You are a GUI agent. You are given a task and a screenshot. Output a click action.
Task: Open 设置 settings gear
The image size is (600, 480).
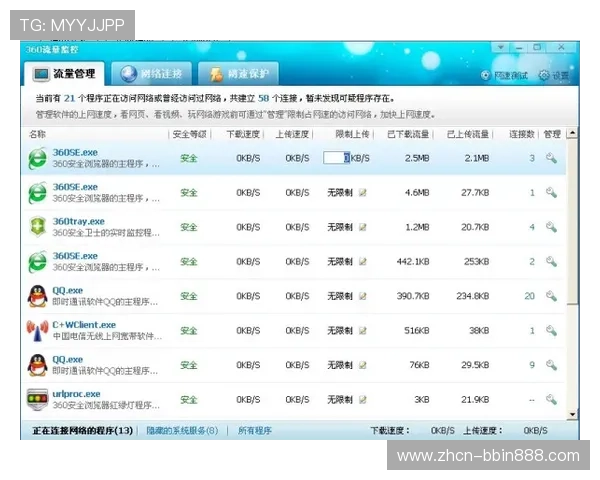(x=554, y=75)
